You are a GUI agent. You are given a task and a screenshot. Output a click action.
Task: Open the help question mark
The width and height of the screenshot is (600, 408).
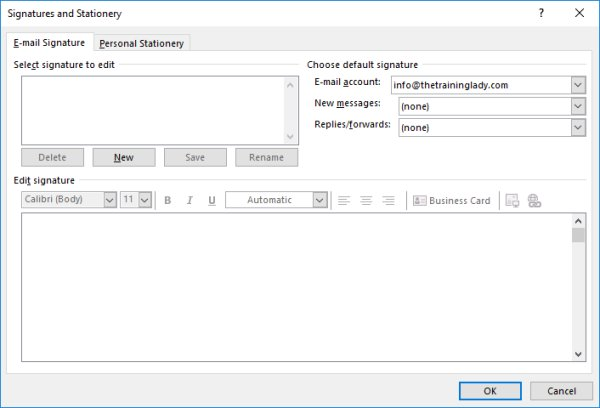[x=541, y=13]
